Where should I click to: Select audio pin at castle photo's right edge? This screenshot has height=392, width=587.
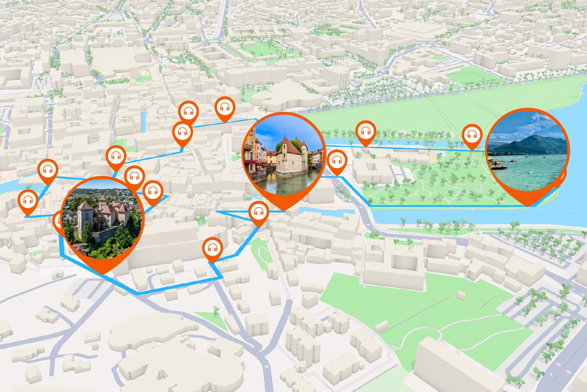click(x=153, y=191)
